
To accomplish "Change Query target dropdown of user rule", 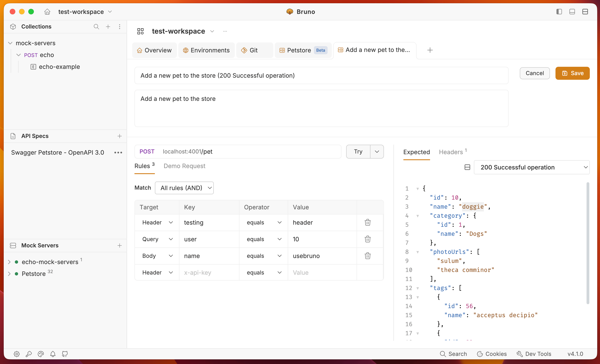I will coord(157,239).
